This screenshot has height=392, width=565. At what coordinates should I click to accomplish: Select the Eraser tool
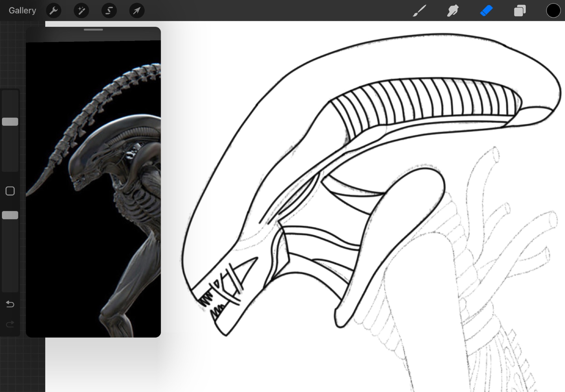pyautogui.click(x=486, y=11)
